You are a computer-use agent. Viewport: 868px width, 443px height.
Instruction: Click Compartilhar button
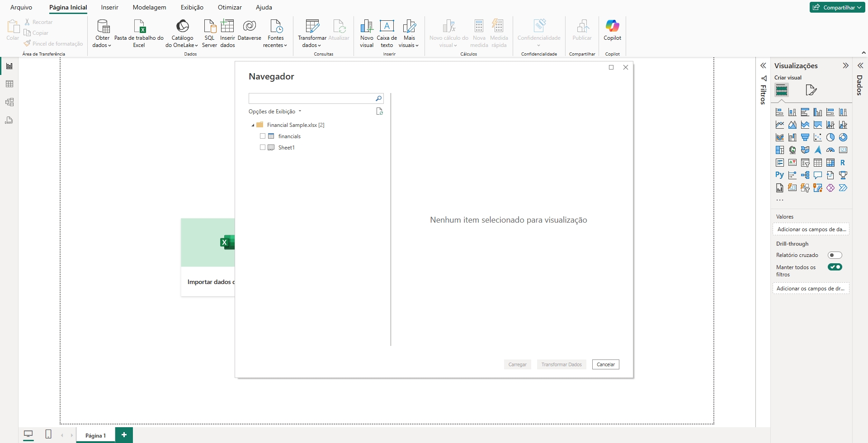(x=837, y=7)
